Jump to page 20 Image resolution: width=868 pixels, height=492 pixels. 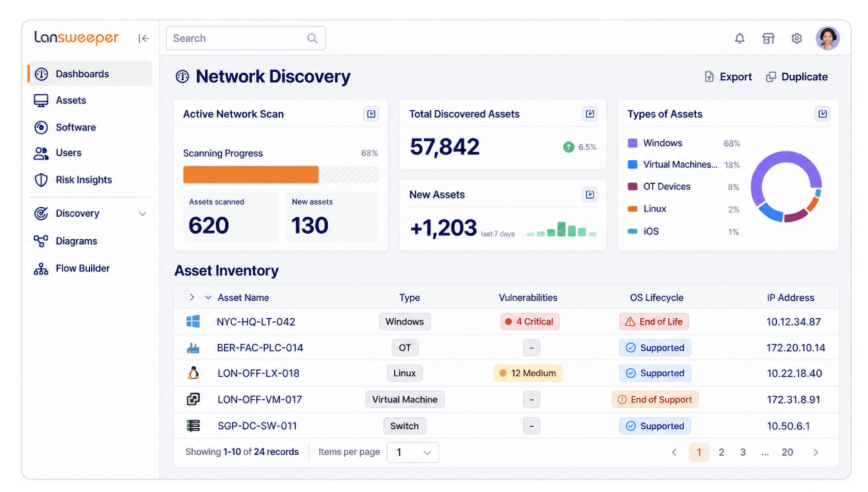coord(787,452)
